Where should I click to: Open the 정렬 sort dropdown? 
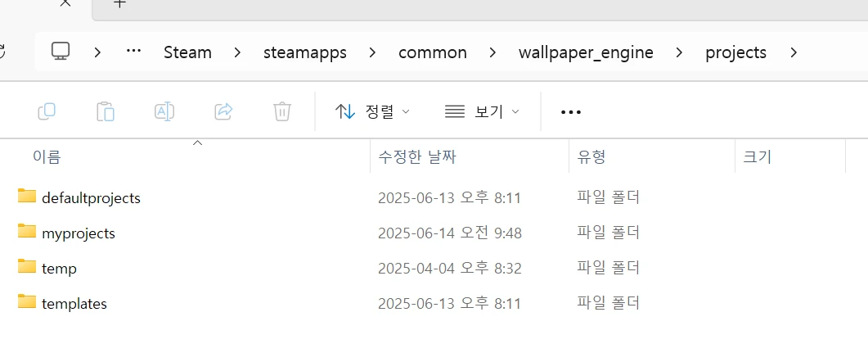click(x=372, y=111)
